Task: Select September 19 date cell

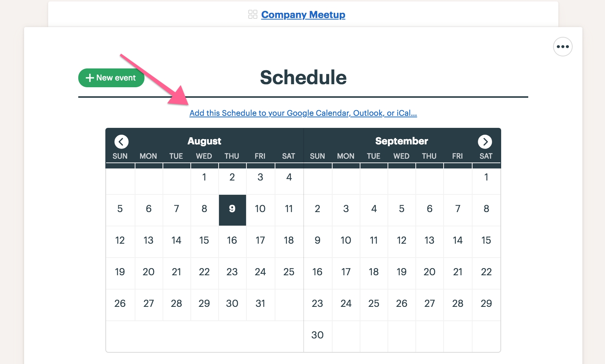Action: pyautogui.click(x=401, y=273)
